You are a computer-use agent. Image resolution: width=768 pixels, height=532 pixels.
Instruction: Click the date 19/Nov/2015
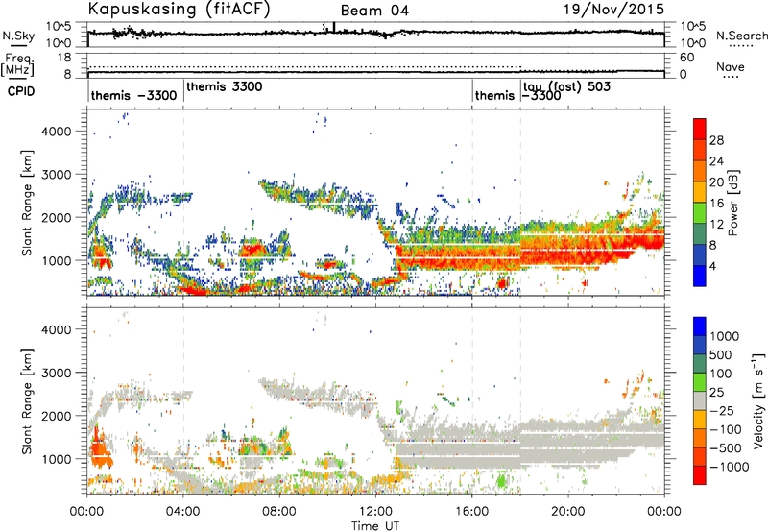(x=613, y=9)
